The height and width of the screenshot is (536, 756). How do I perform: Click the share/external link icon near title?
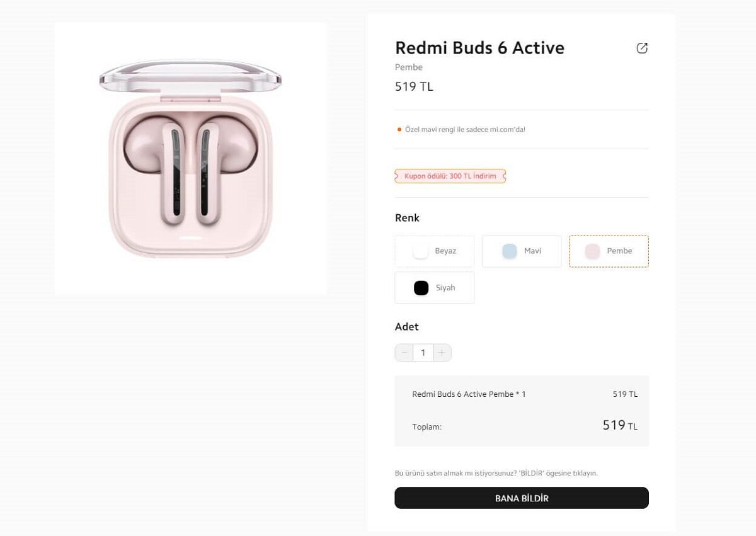tap(642, 48)
